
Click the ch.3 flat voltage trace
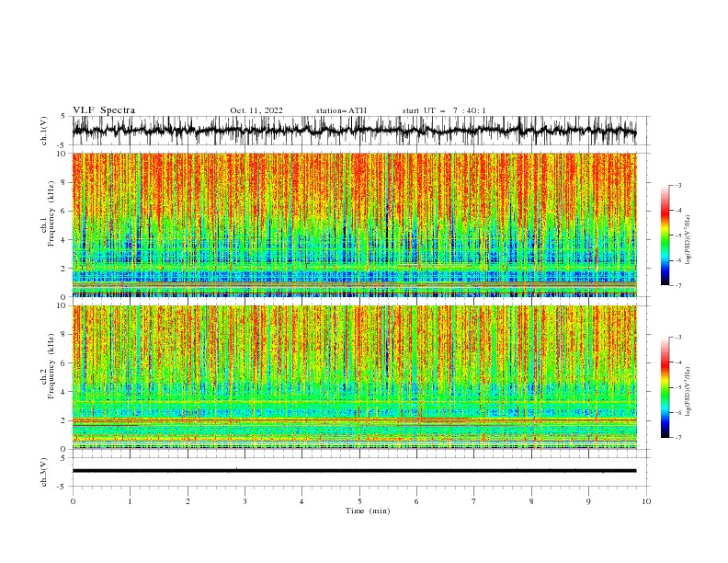[x=354, y=471]
